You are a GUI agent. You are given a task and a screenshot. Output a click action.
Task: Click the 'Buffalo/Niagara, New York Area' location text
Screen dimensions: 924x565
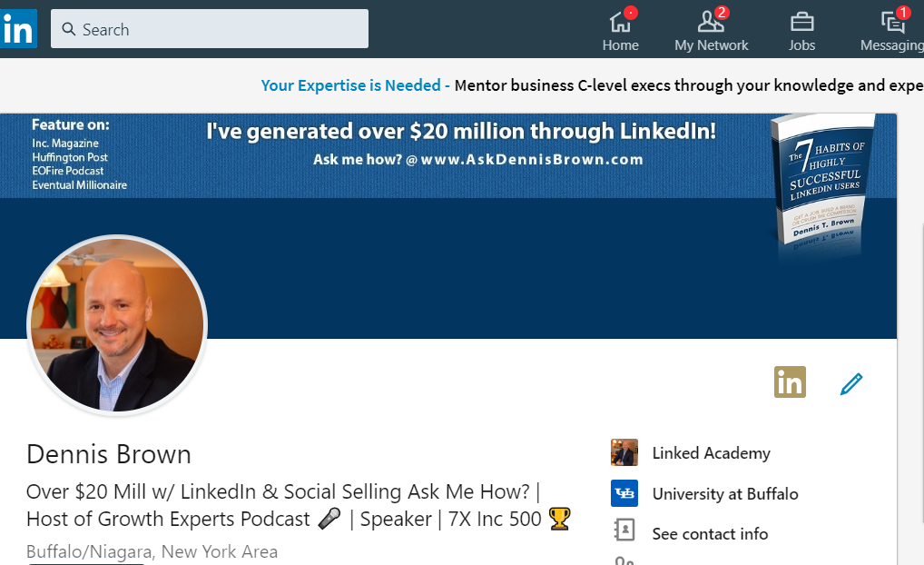coord(152,552)
